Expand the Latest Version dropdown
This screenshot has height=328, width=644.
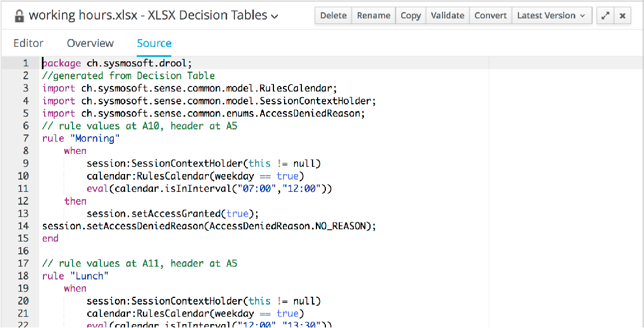click(x=551, y=16)
